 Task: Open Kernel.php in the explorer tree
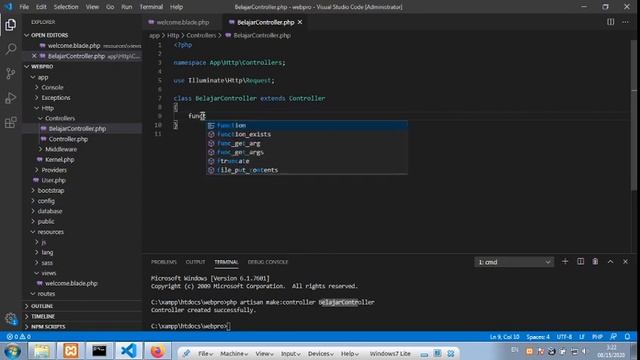coord(60,160)
